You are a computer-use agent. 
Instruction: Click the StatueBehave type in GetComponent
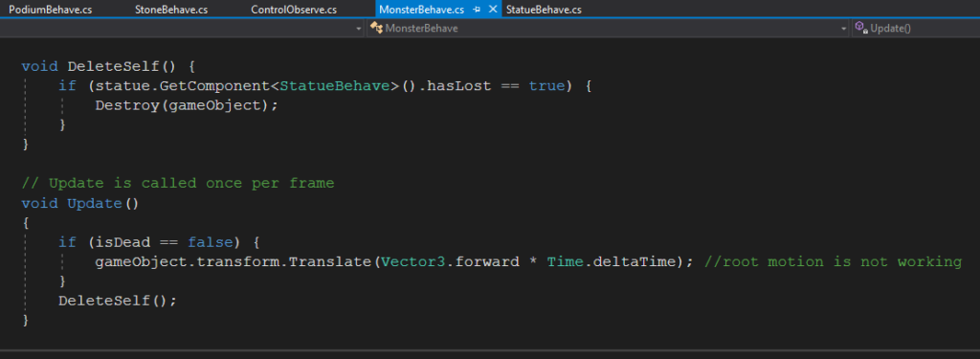coord(335,86)
